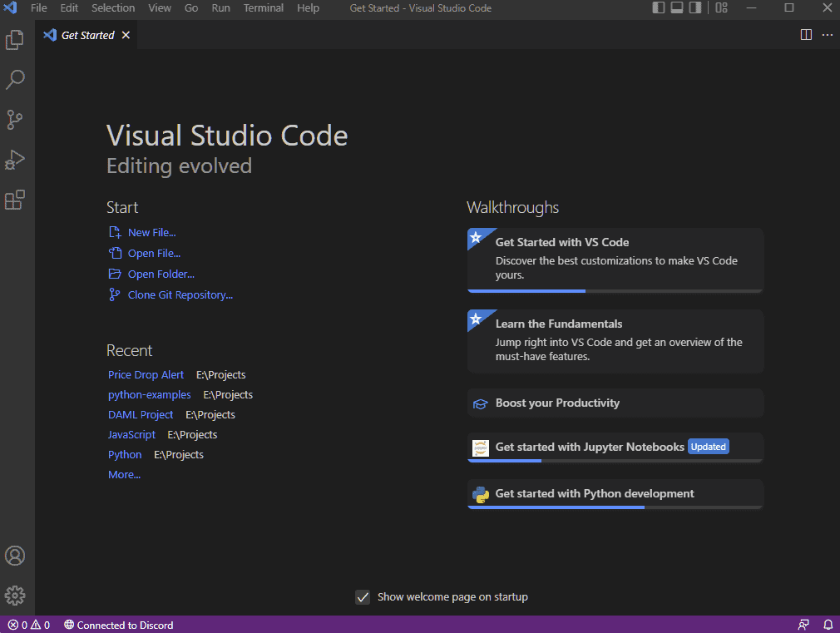Image resolution: width=840 pixels, height=633 pixels.
Task: Open the Customize Layout icon
Action: tap(722, 7)
